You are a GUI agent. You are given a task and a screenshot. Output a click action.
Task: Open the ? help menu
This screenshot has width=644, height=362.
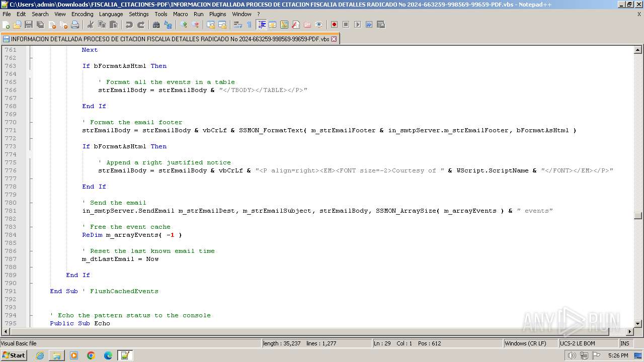click(x=259, y=14)
